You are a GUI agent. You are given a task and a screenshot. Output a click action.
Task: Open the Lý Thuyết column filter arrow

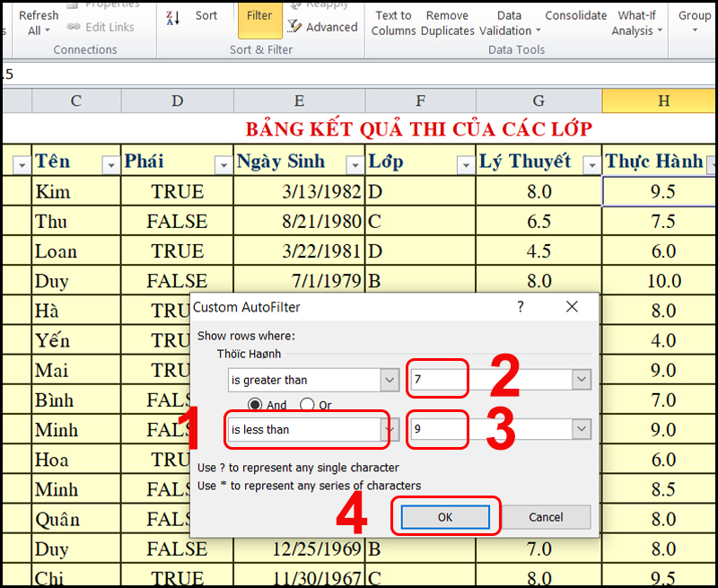(x=591, y=164)
